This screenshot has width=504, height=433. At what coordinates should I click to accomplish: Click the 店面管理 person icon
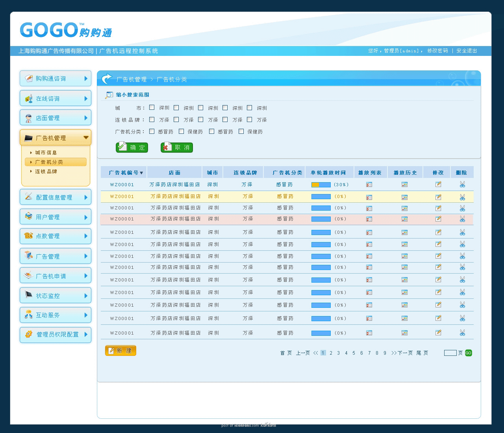(29, 118)
